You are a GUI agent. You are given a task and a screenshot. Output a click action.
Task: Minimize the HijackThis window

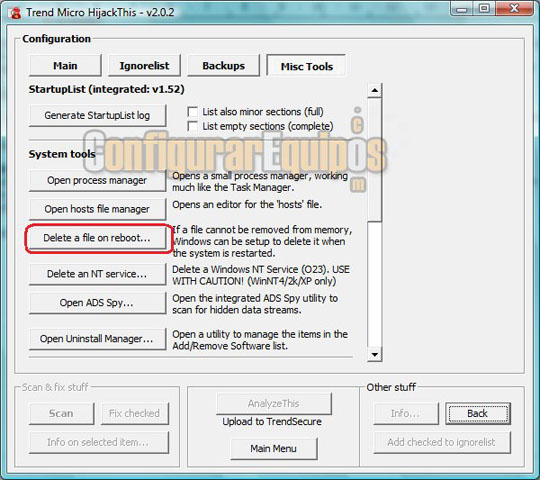(462, 9)
